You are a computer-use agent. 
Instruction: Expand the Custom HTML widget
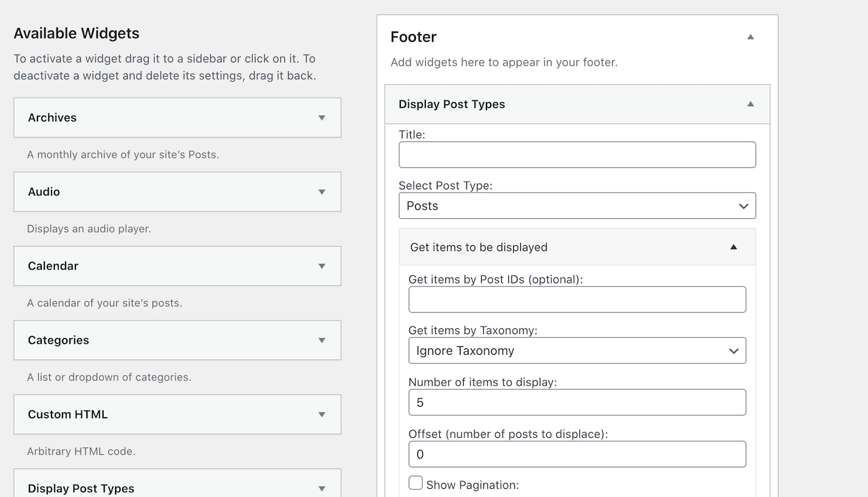[x=322, y=415]
